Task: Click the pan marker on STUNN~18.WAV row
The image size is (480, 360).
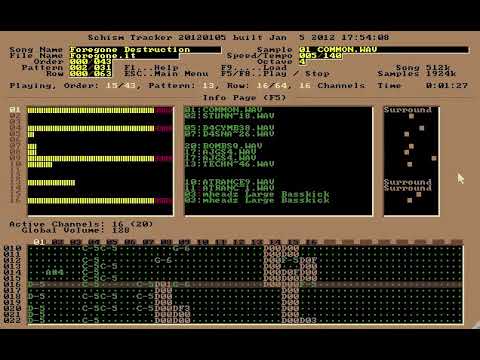Action: [x=411, y=116]
